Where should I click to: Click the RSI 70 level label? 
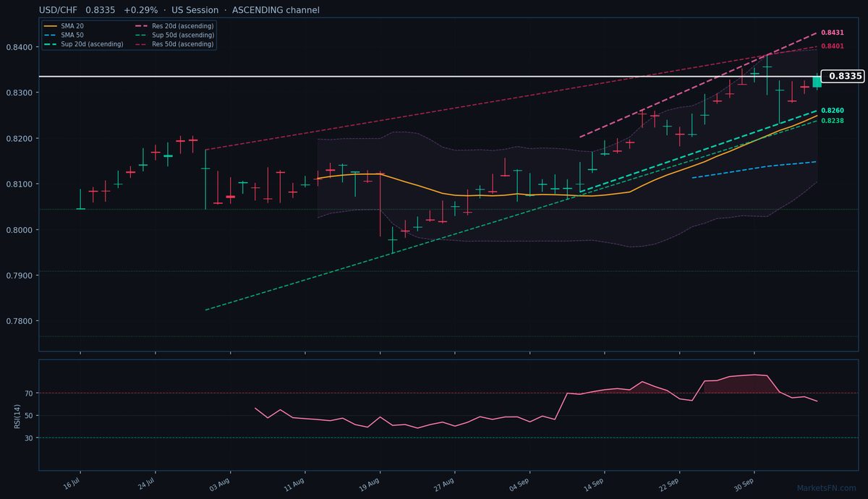[30, 393]
